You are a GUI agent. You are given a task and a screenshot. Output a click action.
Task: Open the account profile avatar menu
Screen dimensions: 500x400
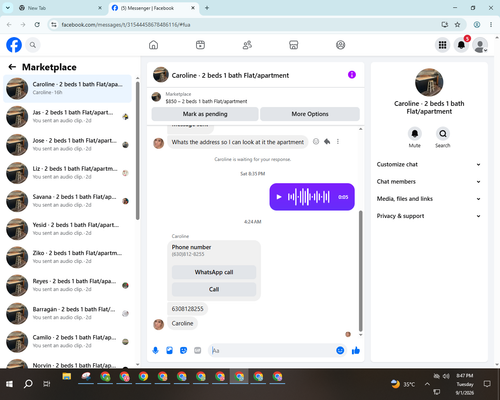pyautogui.click(x=480, y=45)
